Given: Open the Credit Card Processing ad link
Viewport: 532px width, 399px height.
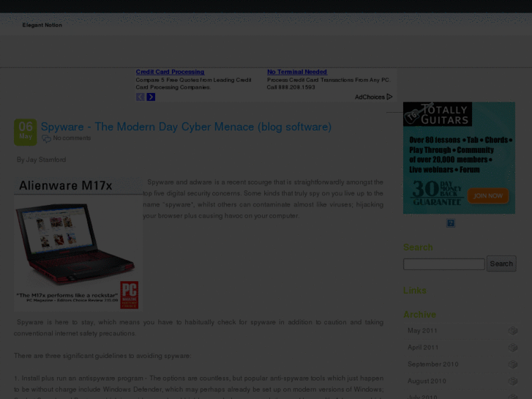Looking at the screenshot, I should 170,72.
